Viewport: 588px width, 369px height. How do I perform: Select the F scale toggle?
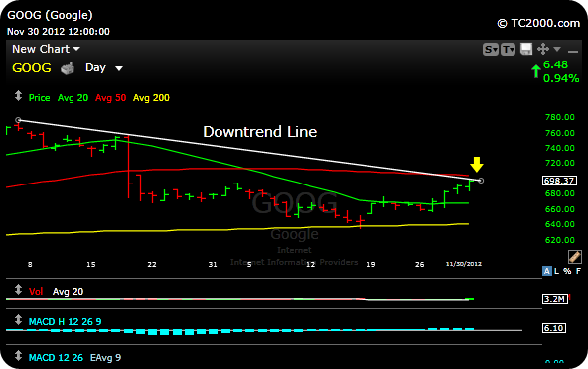pos(579,271)
